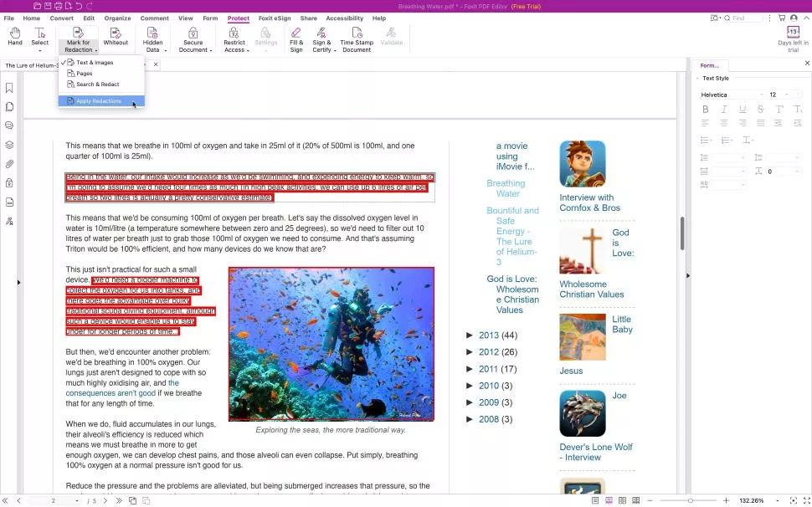Open Wholesome Christian Values sidebar link

pyautogui.click(x=591, y=289)
